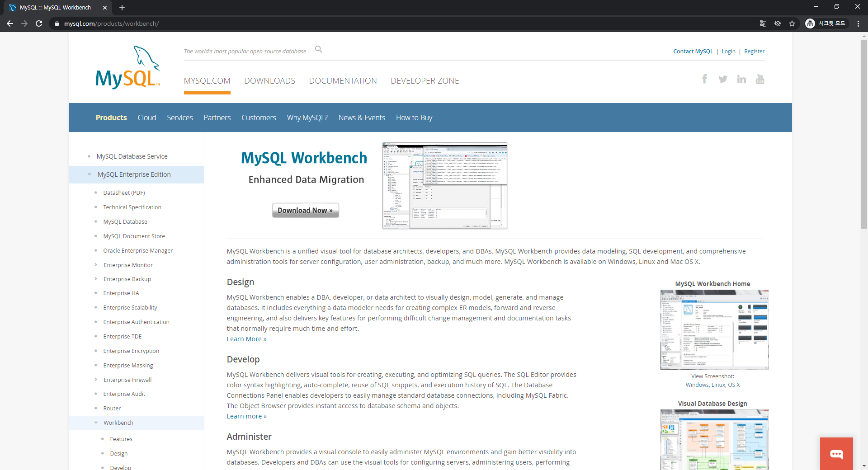
Task: Open Technical Specification sidebar link
Action: [132, 207]
